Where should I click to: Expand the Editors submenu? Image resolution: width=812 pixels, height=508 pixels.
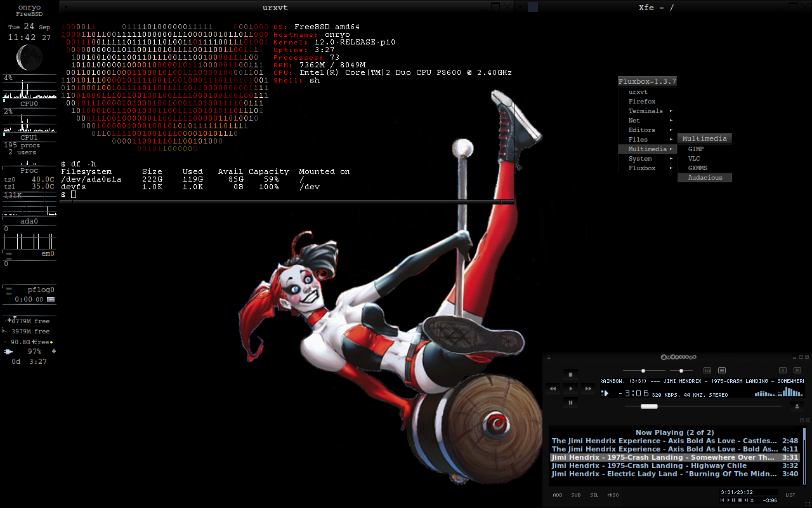click(642, 130)
